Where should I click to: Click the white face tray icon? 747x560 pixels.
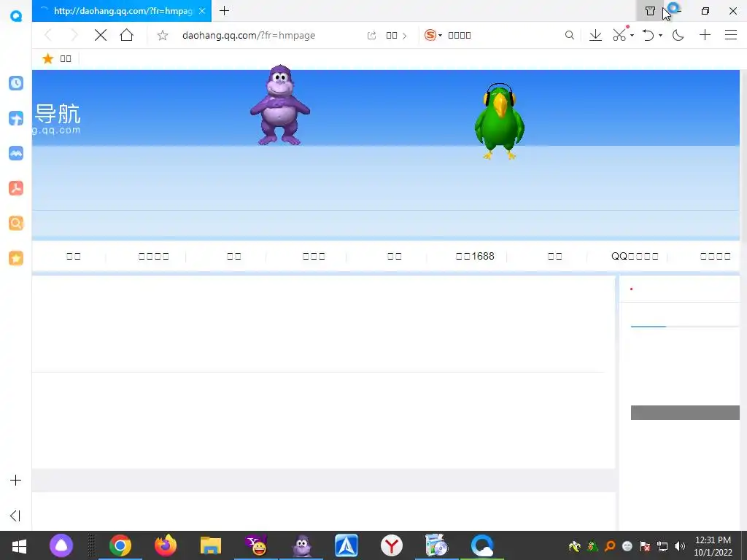pos(627,546)
